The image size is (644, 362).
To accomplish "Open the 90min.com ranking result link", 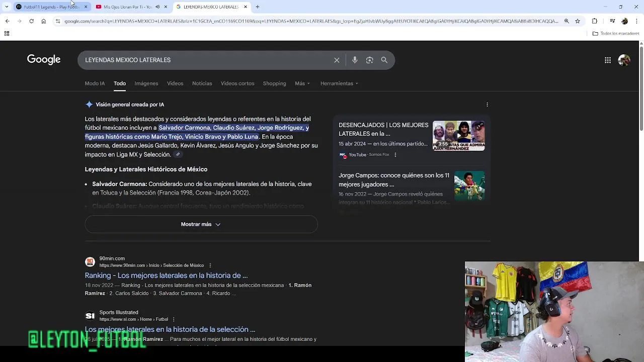I will tap(166, 276).
